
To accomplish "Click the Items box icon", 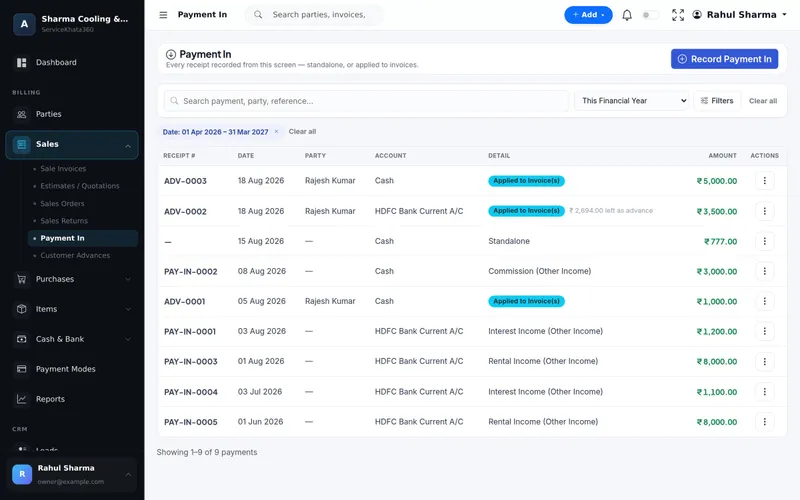I will [x=21, y=309].
